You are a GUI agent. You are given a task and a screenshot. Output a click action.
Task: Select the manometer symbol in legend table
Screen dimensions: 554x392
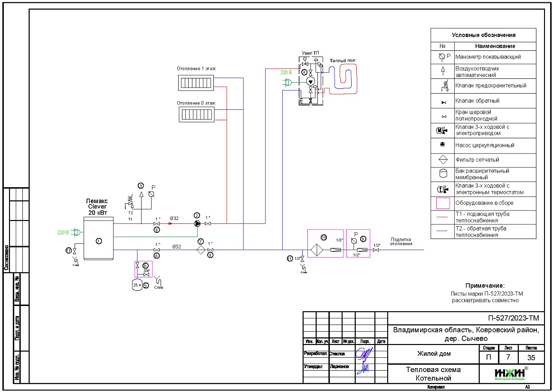[x=442, y=57]
